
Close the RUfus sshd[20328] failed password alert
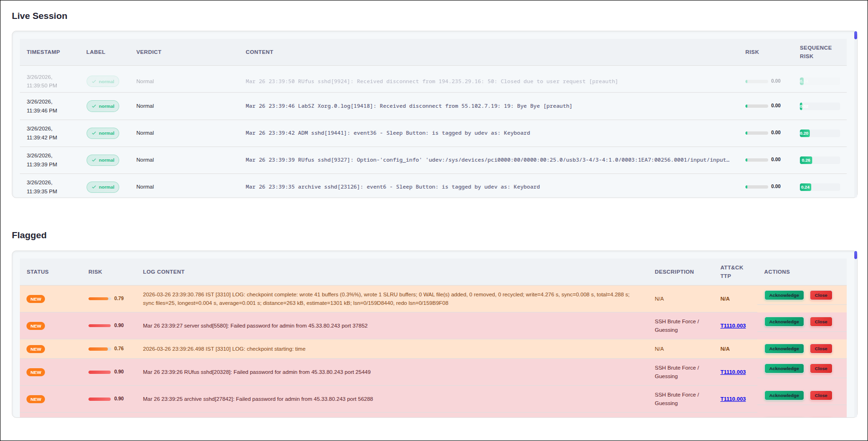coord(821,369)
